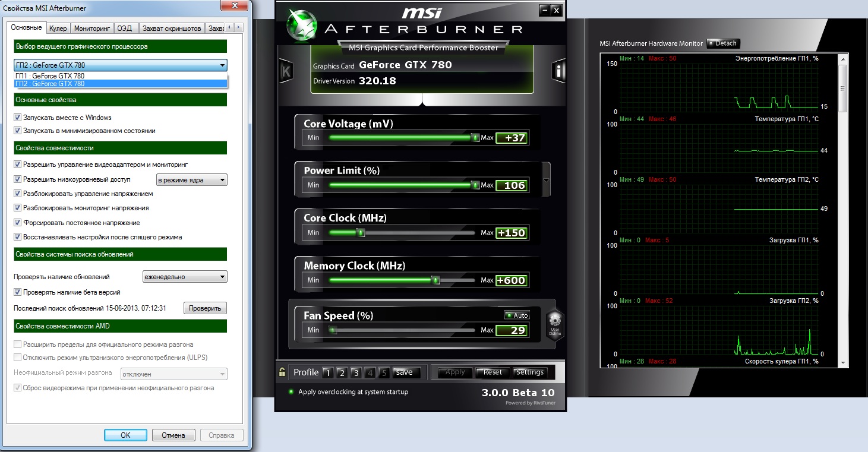
Task: Click the Memory Clock slider handle
Action: point(435,280)
